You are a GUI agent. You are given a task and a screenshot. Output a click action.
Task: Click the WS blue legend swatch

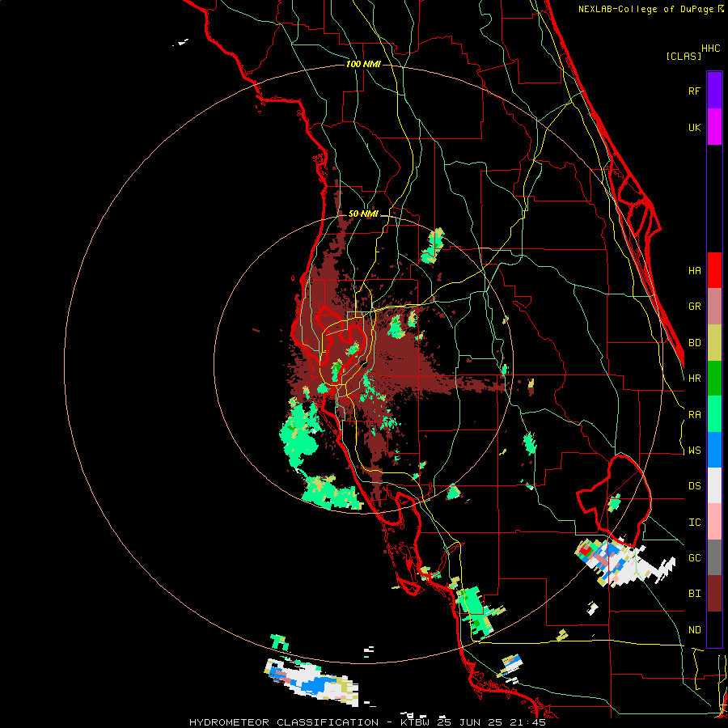click(714, 450)
